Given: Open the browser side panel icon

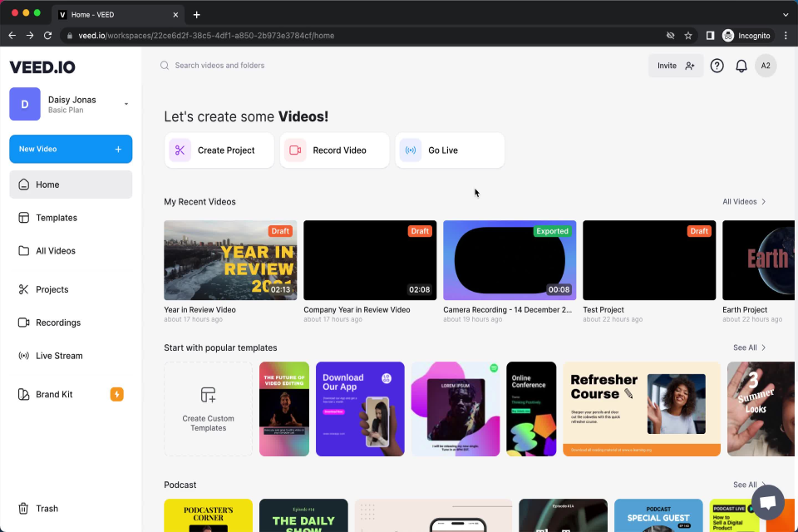Looking at the screenshot, I should [710, 36].
